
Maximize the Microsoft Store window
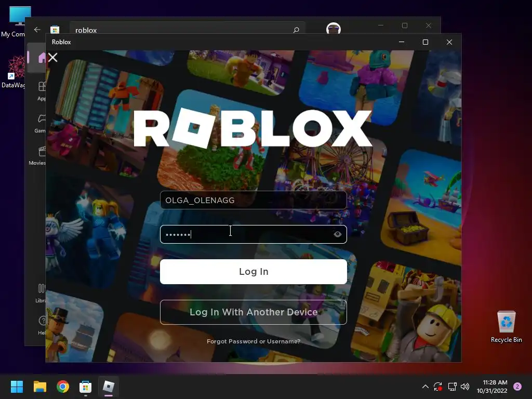(x=404, y=25)
